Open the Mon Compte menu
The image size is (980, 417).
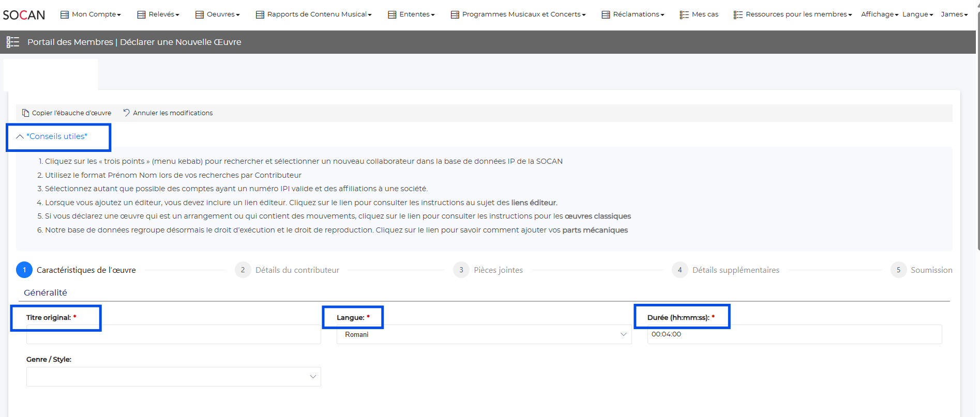(91, 14)
